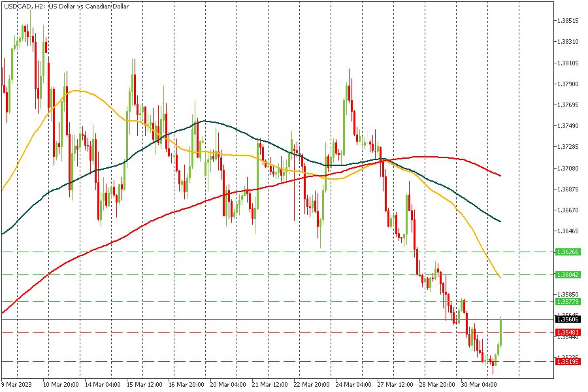Click the 1.35606 current price label
The width and height of the screenshot is (588, 392).
tap(568, 319)
